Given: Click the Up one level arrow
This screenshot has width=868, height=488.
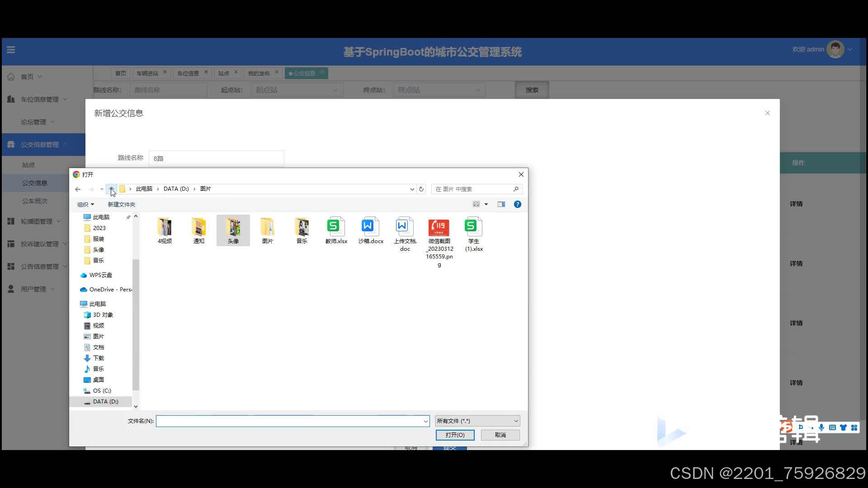Looking at the screenshot, I should coord(111,189).
